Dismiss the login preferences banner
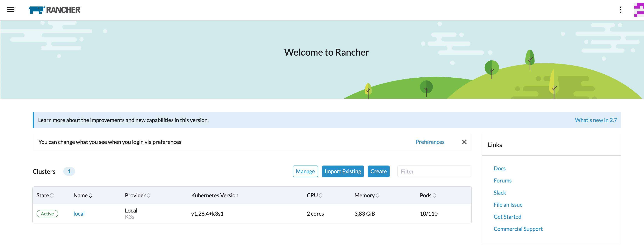644x248 pixels. (x=464, y=142)
